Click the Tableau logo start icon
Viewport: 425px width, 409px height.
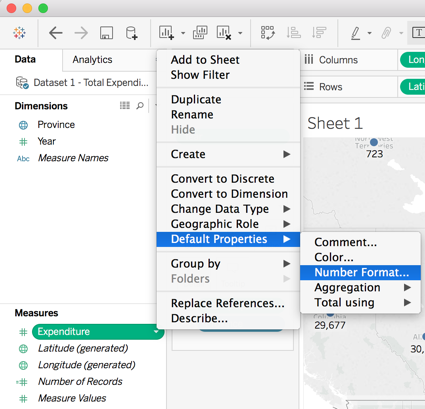click(x=19, y=33)
